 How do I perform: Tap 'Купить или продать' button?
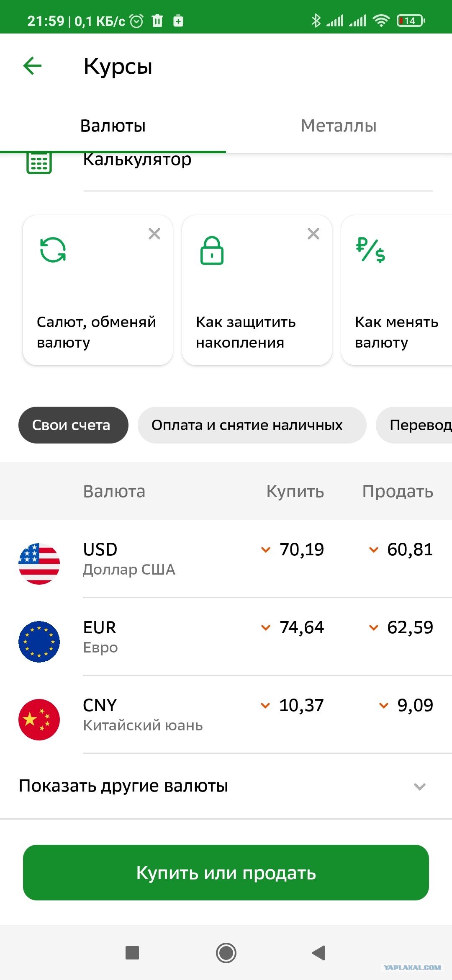coord(226,872)
